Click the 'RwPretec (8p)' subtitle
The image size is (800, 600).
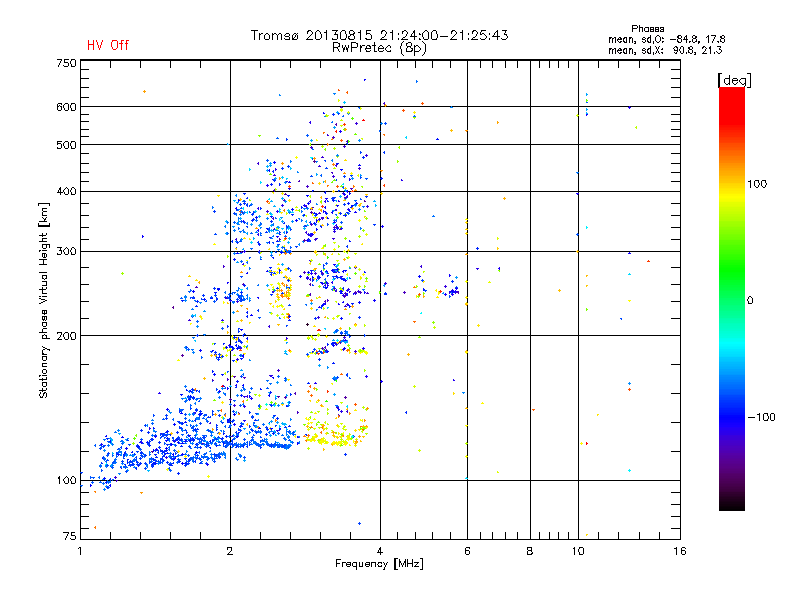pos(379,48)
